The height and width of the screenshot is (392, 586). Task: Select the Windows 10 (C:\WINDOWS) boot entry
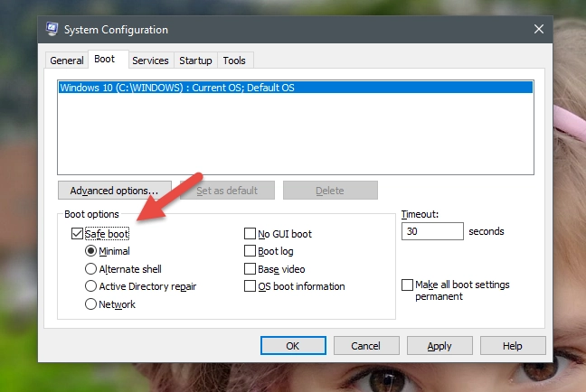(x=296, y=88)
